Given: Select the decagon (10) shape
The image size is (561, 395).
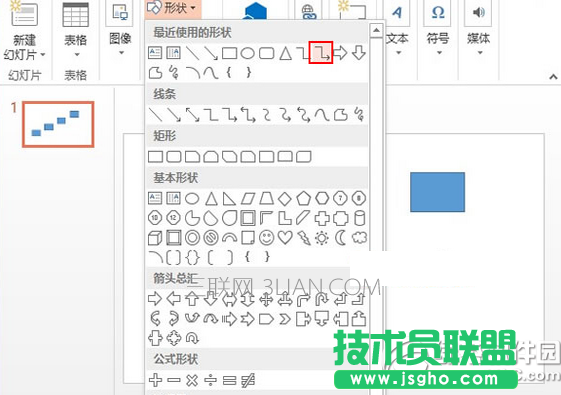Looking at the screenshot, I should pos(155,218).
